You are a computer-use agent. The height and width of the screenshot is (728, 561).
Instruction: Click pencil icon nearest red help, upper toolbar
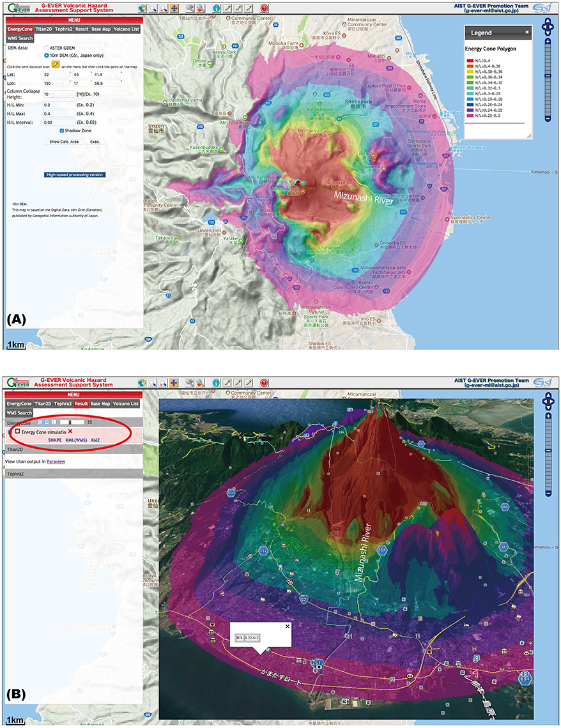tap(249, 8)
